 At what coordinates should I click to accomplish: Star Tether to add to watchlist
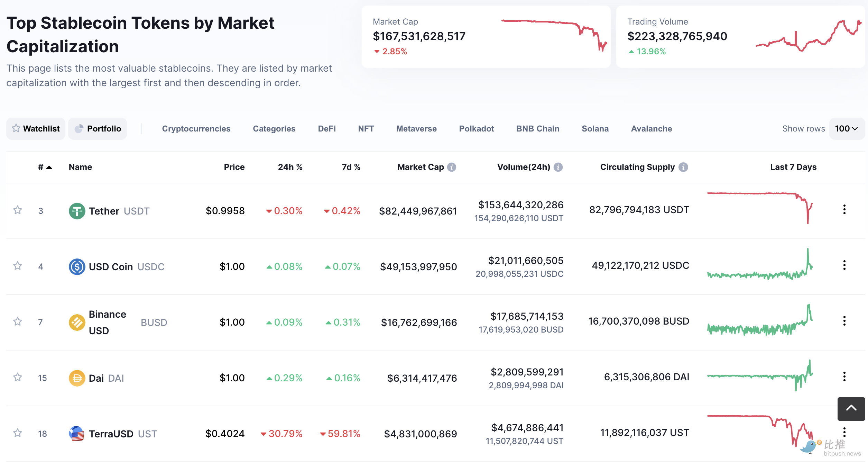[18, 210]
